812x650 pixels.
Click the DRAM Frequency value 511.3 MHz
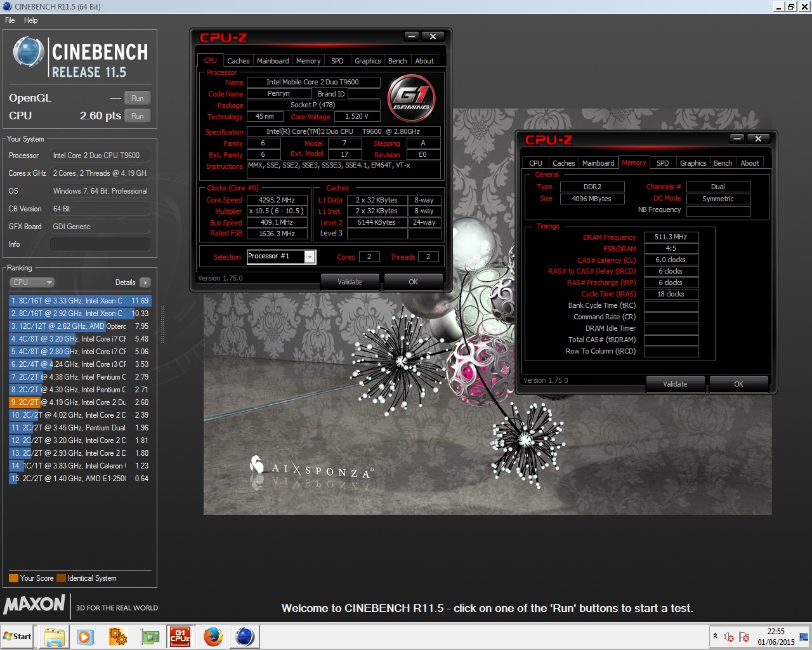coord(671,237)
